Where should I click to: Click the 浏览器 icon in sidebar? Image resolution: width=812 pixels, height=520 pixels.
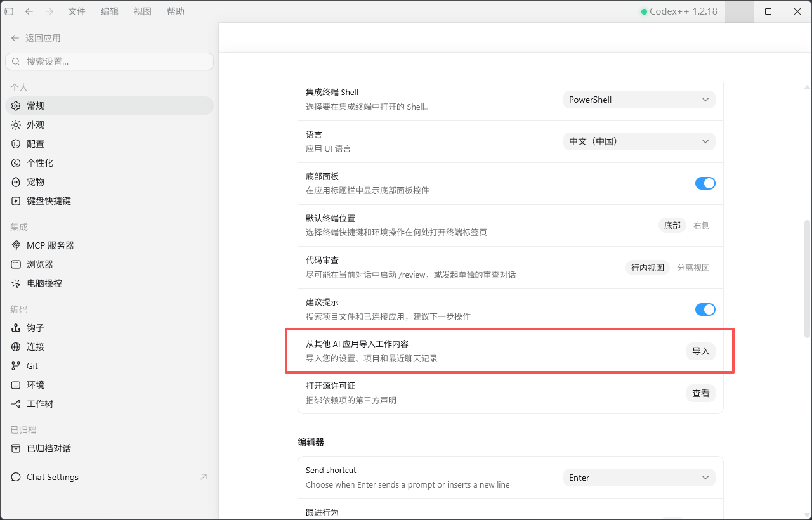[x=16, y=264]
